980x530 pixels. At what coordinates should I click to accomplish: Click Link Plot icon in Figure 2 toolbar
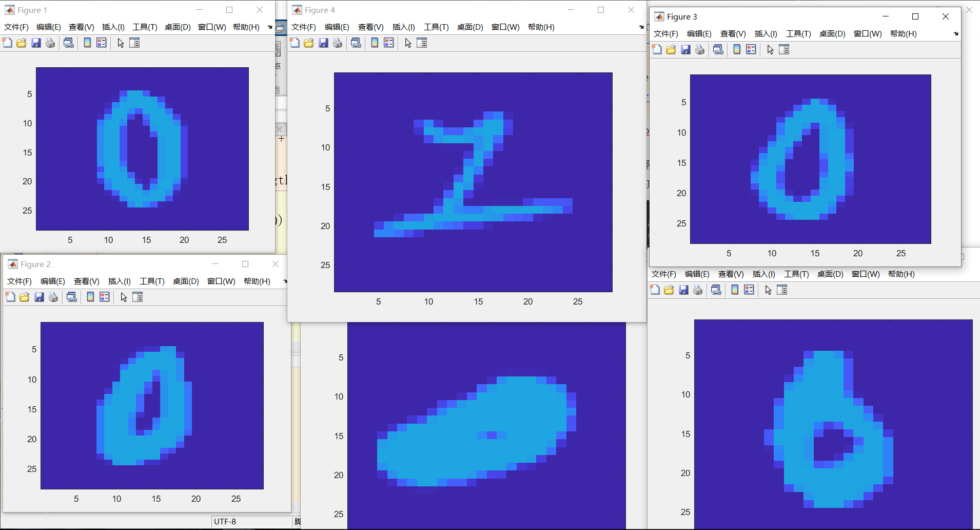(x=72, y=297)
